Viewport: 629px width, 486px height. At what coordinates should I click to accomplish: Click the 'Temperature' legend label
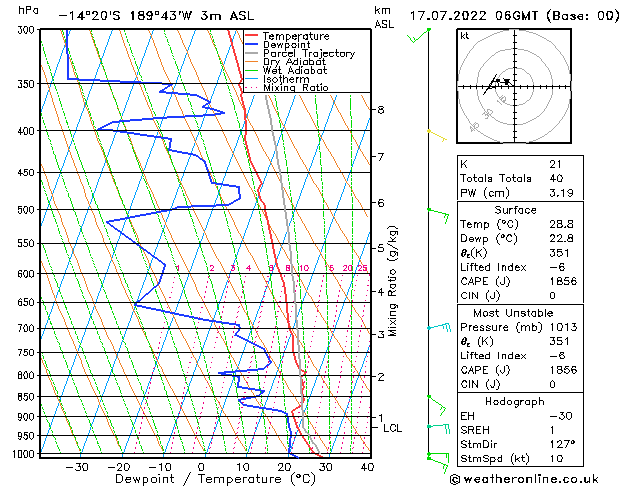[x=296, y=36]
